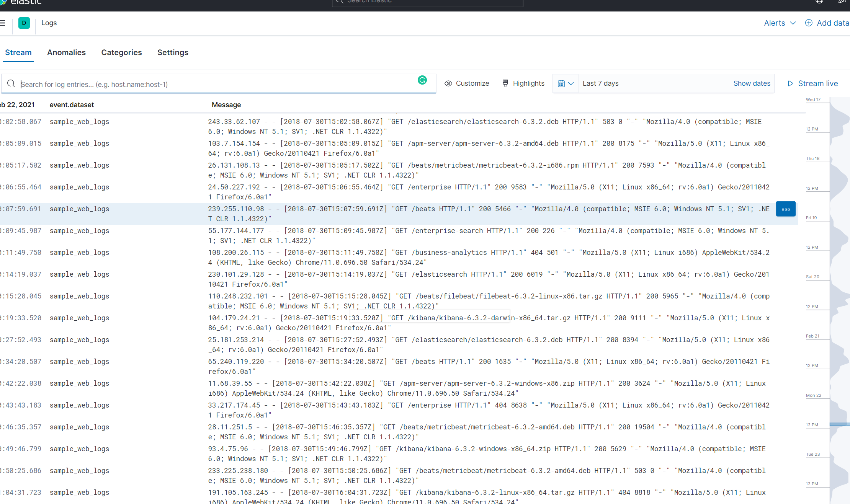Click the blue current-position bar on minimap
Screen dimensions: 850x504
point(840,424)
